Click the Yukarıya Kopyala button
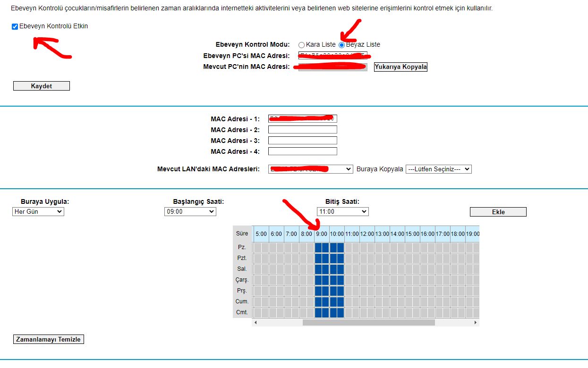 (401, 67)
